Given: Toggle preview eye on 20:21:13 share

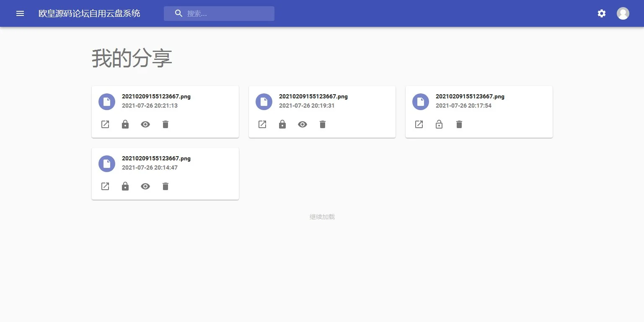Looking at the screenshot, I should coord(145,124).
